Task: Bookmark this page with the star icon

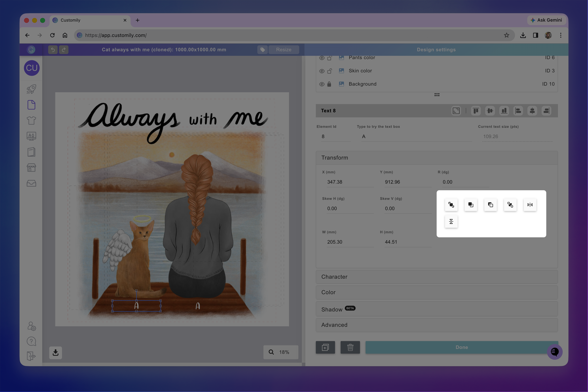Action: pos(506,36)
